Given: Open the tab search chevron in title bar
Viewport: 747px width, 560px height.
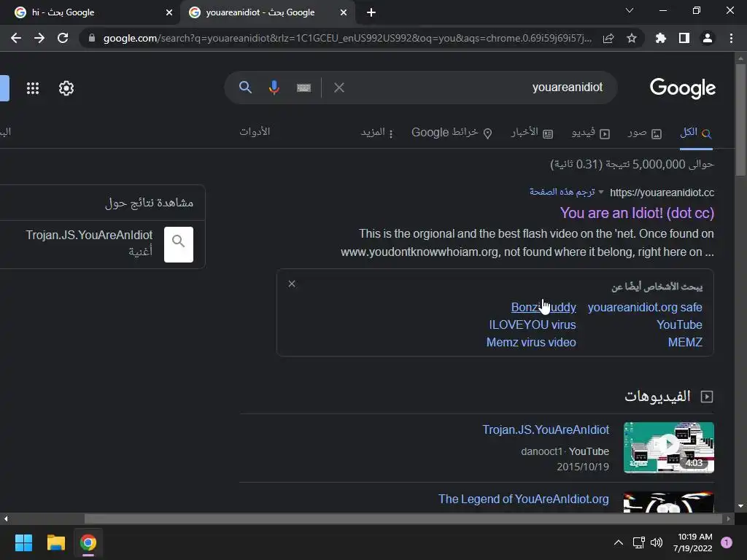Looking at the screenshot, I should coord(630,10).
